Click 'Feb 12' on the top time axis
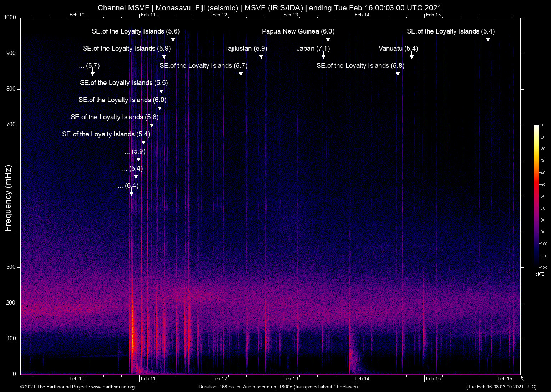The width and height of the screenshot is (551, 392). (x=219, y=15)
